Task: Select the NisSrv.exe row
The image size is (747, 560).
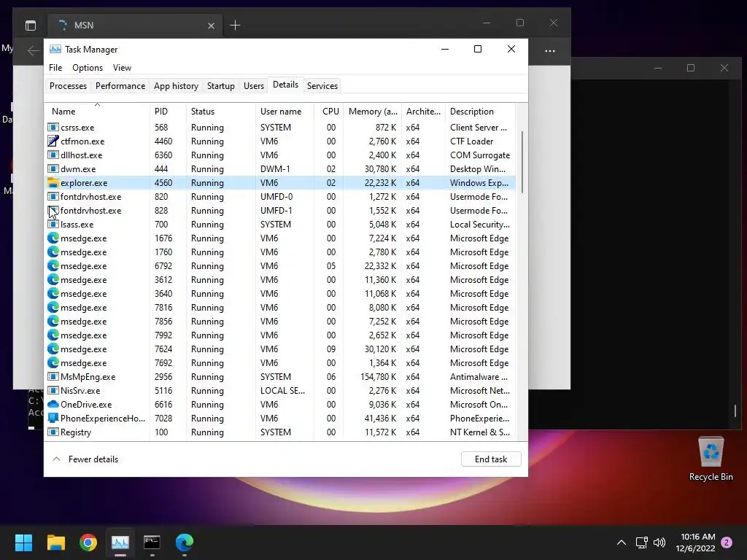Action: click(x=281, y=391)
